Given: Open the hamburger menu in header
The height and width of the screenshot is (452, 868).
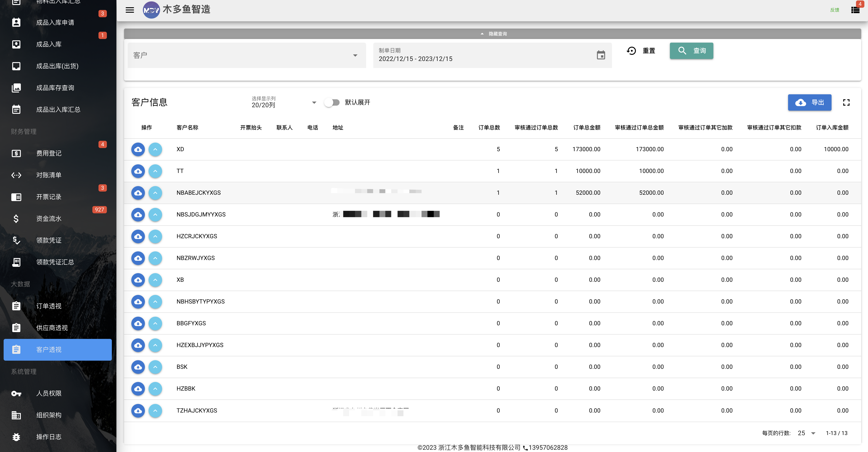Looking at the screenshot, I should [130, 10].
